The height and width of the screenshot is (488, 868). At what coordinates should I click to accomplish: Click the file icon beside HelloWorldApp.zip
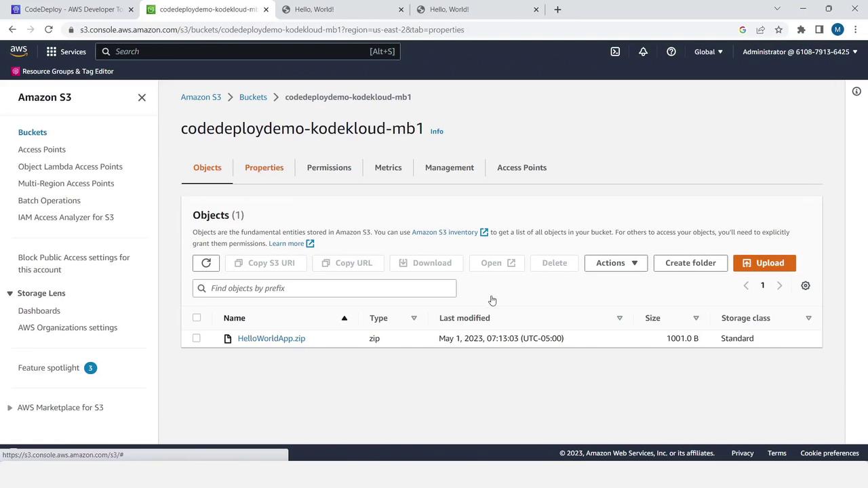(x=228, y=338)
